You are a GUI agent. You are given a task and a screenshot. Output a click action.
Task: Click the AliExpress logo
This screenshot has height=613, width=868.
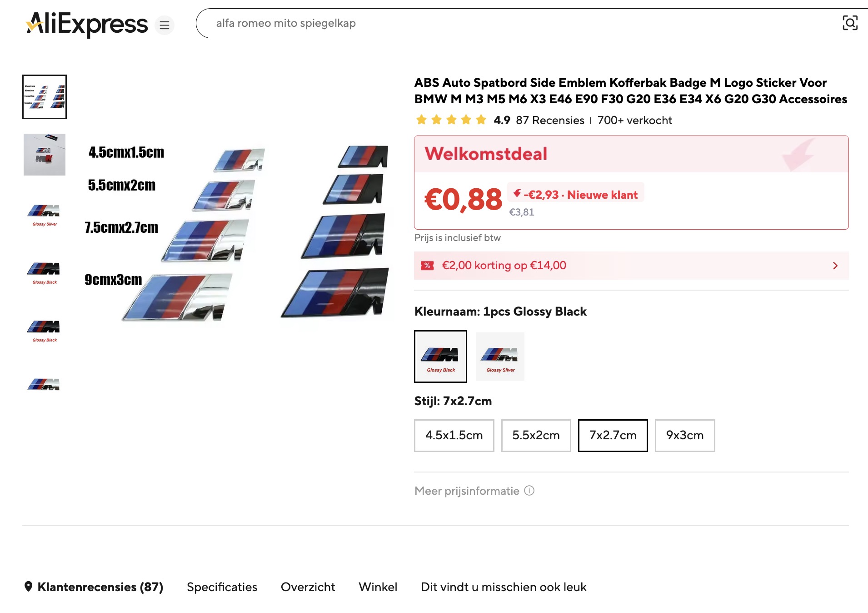pos(86,24)
